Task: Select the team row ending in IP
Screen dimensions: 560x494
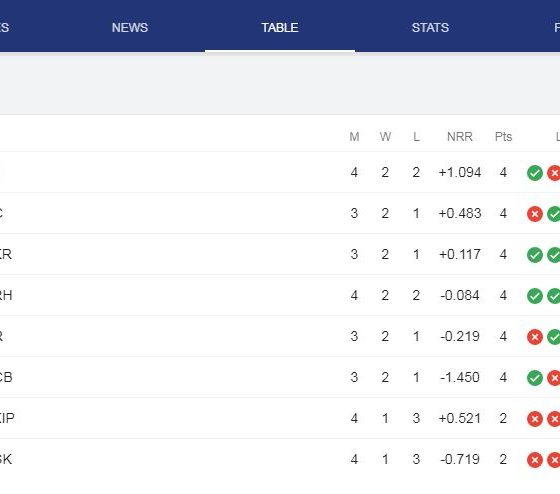Action: click(x=280, y=418)
